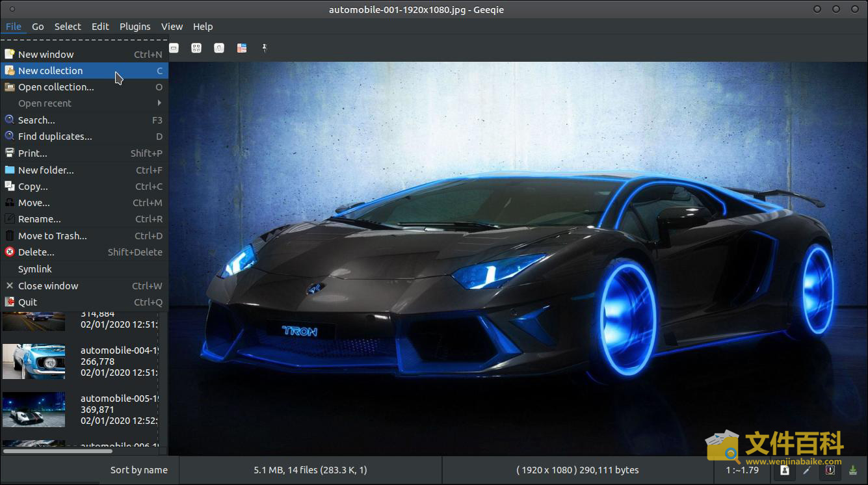
Task: Select Open collection... in the menu
Action: coord(84,87)
